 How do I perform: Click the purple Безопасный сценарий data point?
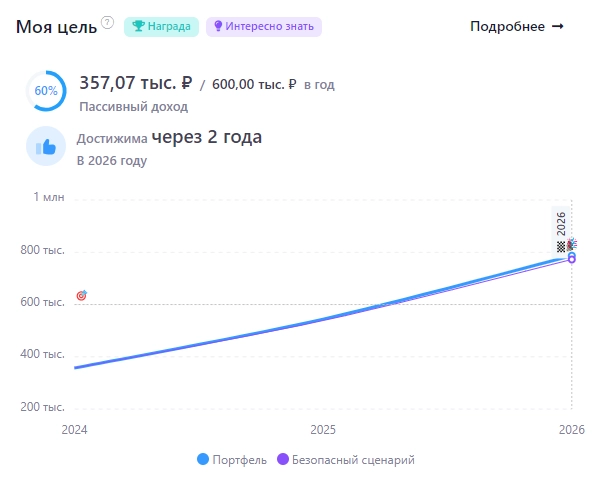572,260
